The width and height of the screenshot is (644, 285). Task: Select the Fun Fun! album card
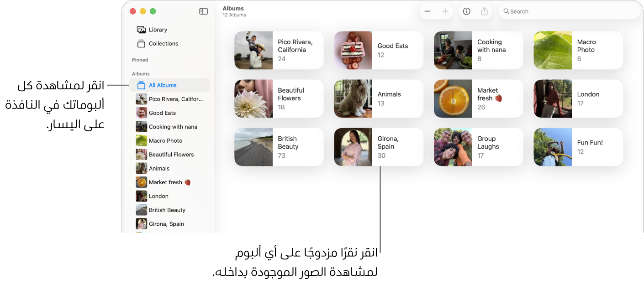click(578, 147)
